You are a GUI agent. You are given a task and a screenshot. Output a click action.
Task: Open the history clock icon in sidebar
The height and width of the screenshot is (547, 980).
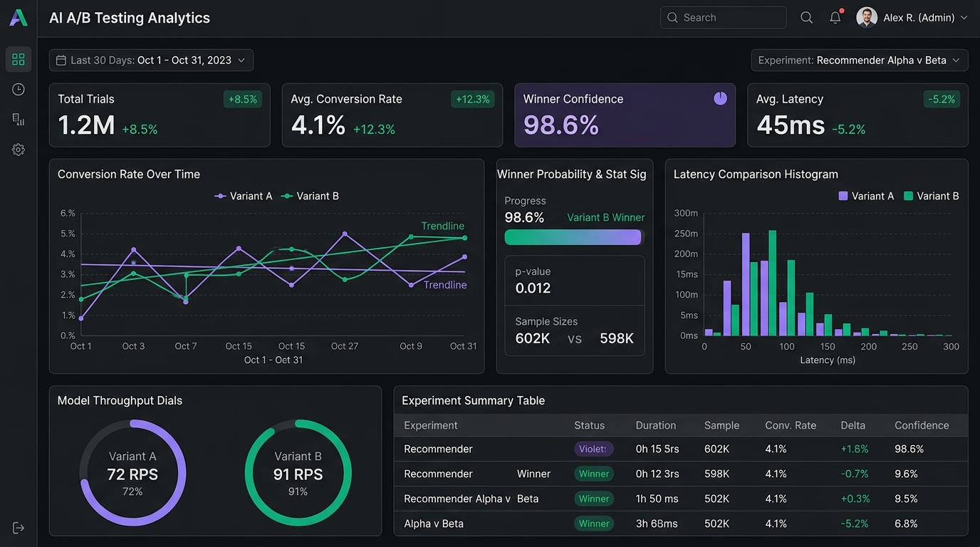[x=19, y=89]
